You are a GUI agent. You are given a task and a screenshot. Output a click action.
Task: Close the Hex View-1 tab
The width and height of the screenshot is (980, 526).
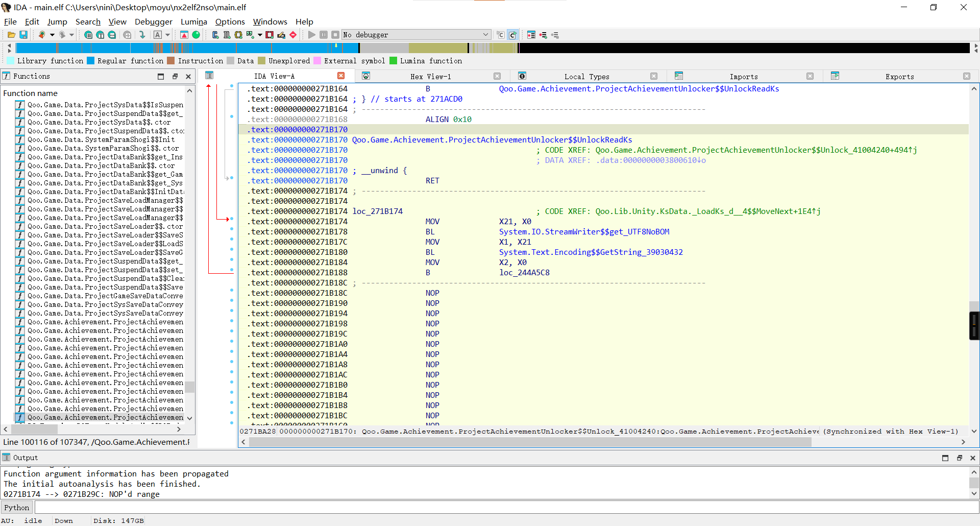(497, 76)
